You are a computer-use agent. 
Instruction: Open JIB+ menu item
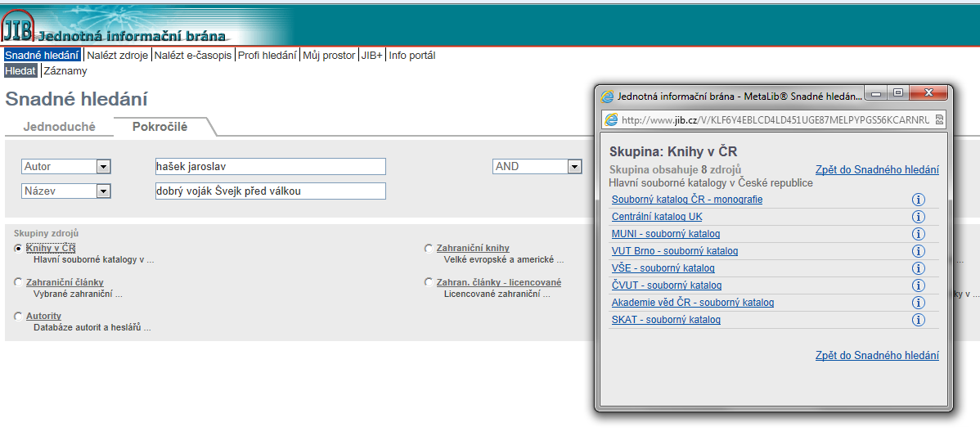coord(372,55)
